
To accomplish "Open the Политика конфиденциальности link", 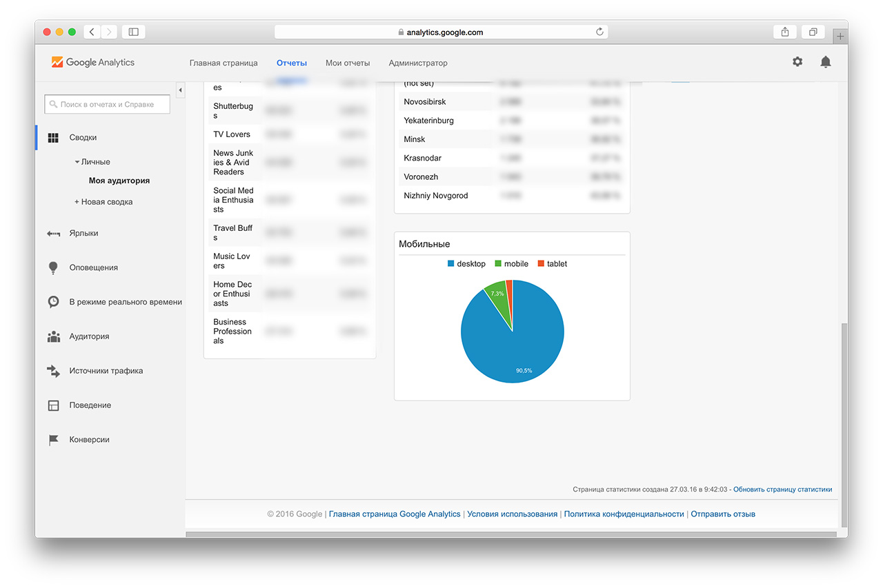I will pos(624,514).
